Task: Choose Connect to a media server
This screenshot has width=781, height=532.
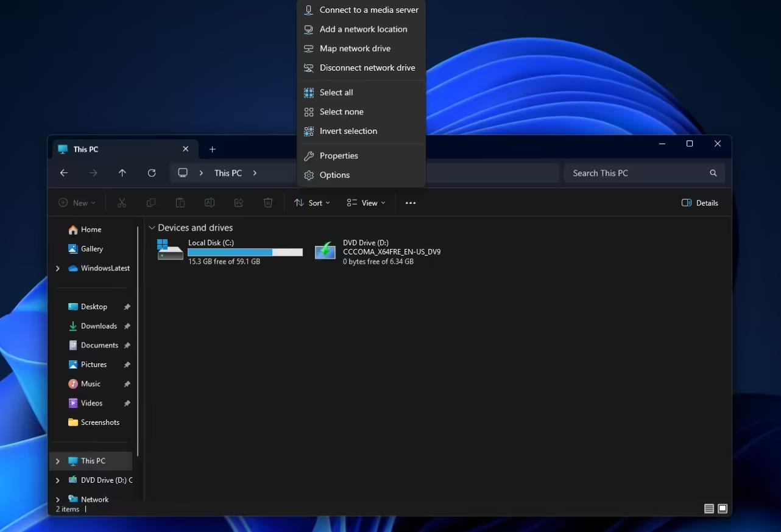Action: pyautogui.click(x=361, y=10)
